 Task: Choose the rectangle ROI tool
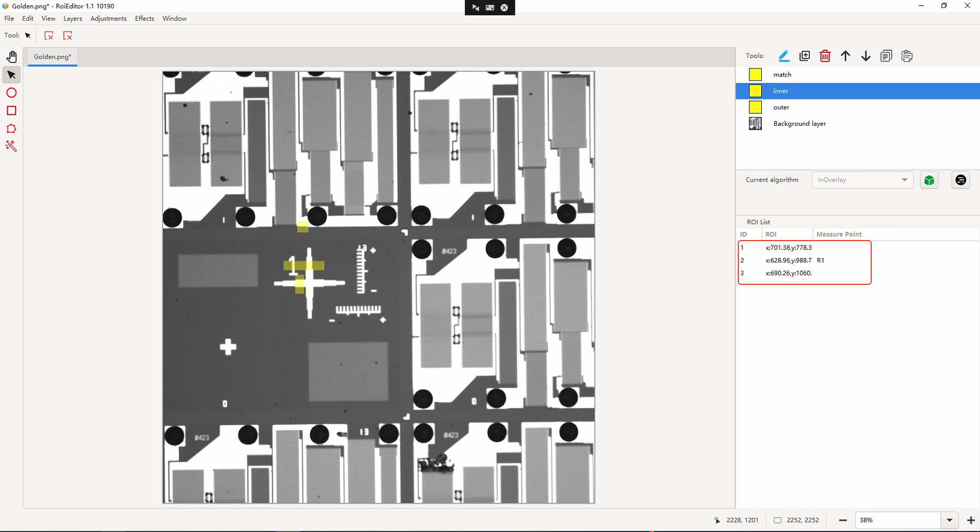[11, 111]
